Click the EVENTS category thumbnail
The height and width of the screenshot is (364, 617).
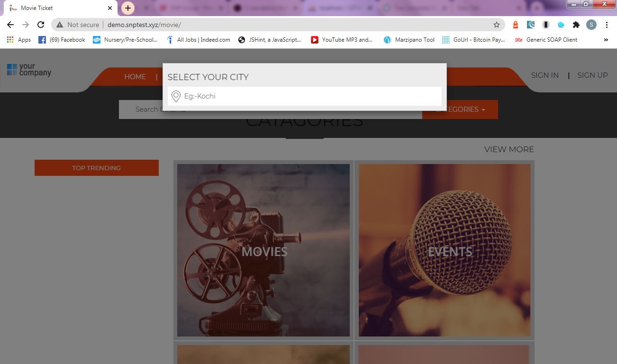[444, 250]
